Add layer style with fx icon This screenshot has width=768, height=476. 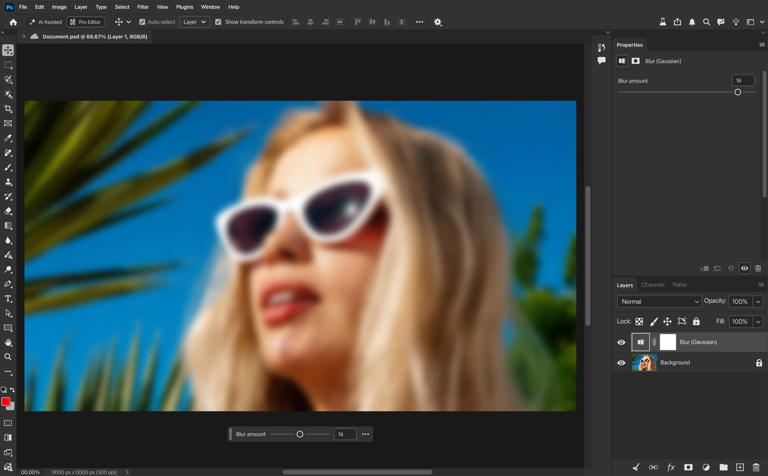pyautogui.click(x=671, y=467)
